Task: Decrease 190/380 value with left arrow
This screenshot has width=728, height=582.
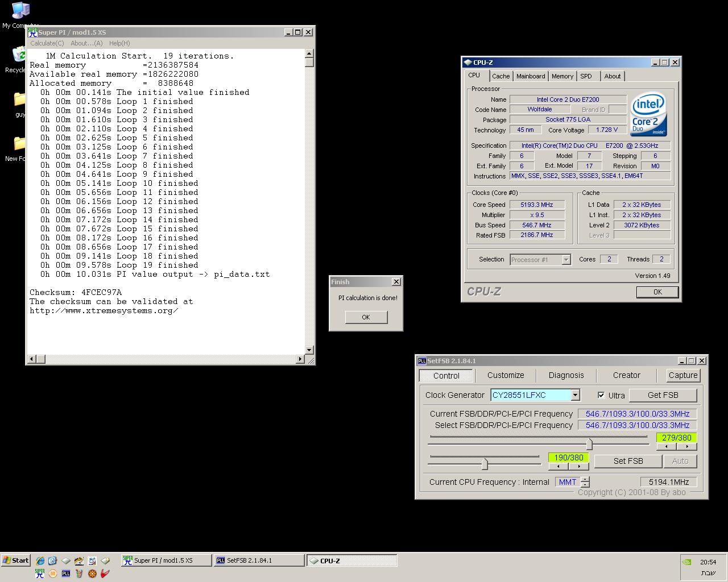Action: (x=558, y=467)
